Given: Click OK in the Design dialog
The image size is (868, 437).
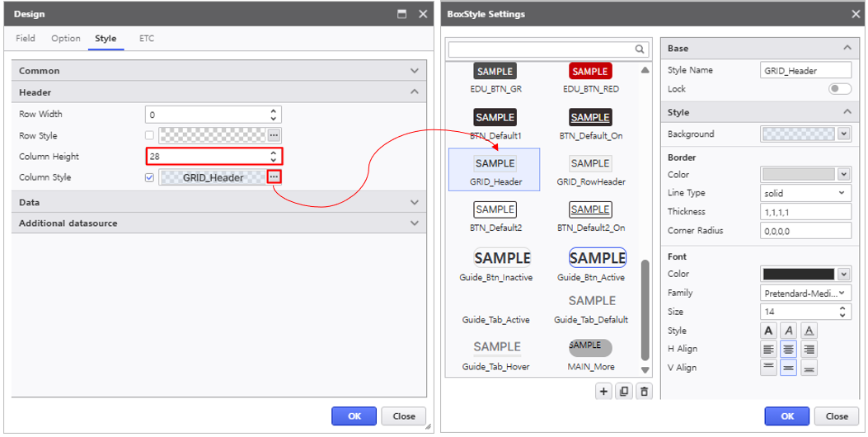Looking at the screenshot, I should [x=354, y=416].
